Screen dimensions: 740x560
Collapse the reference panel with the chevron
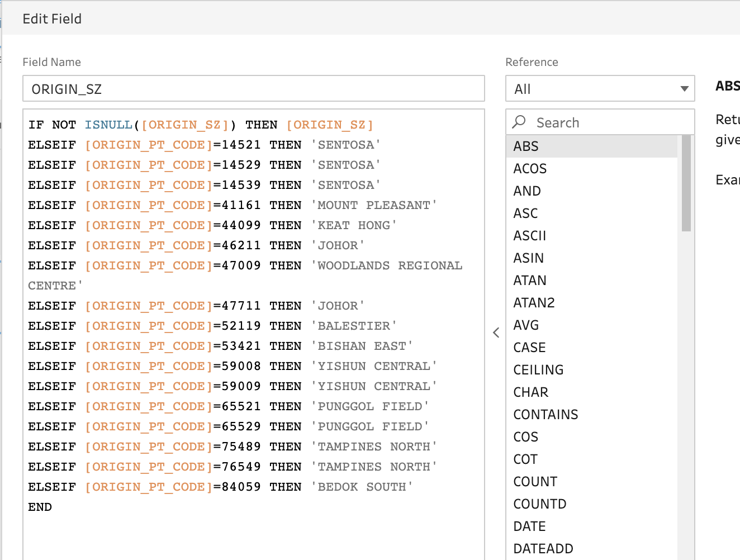[496, 333]
